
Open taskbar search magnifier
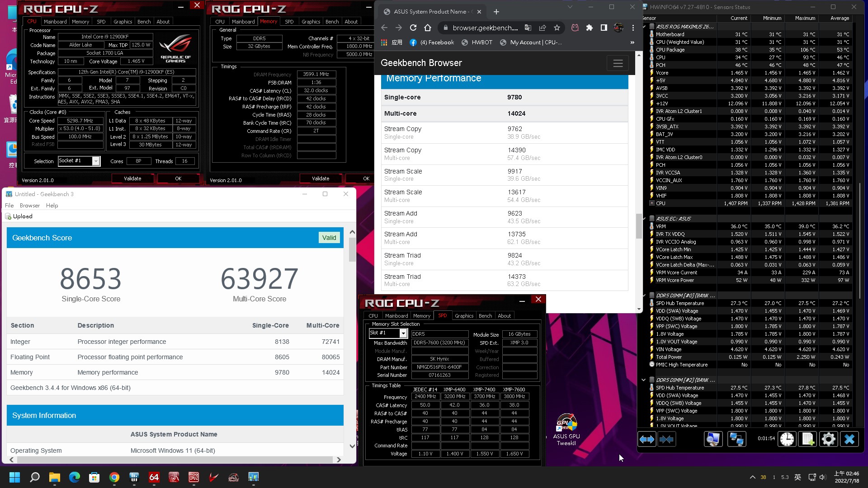click(34, 477)
